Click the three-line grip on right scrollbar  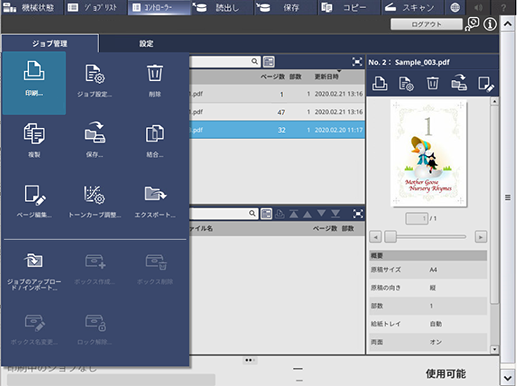508,198
